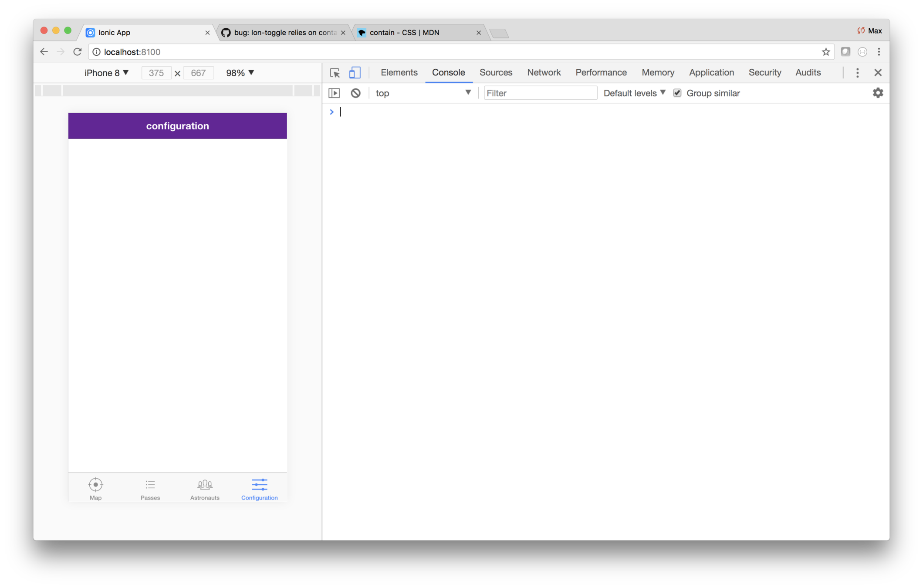Open the 98% zoom dropdown
The image size is (923, 588).
tap(240, 73)
